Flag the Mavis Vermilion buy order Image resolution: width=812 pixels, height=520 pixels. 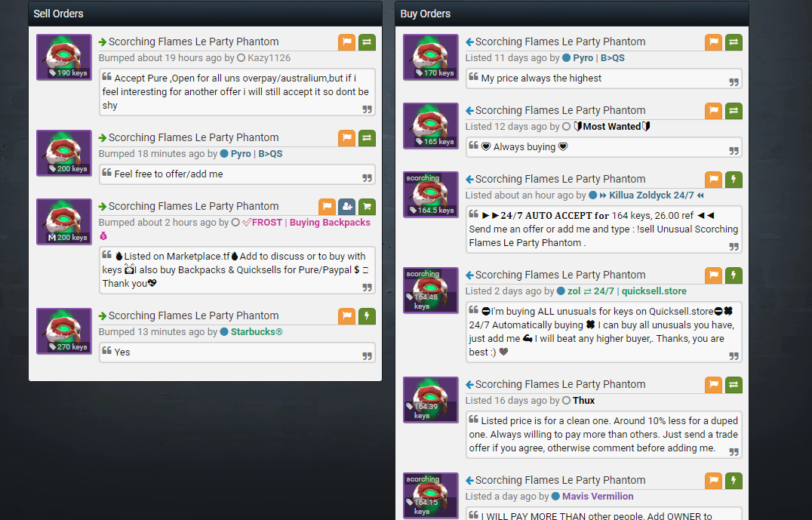713,481
